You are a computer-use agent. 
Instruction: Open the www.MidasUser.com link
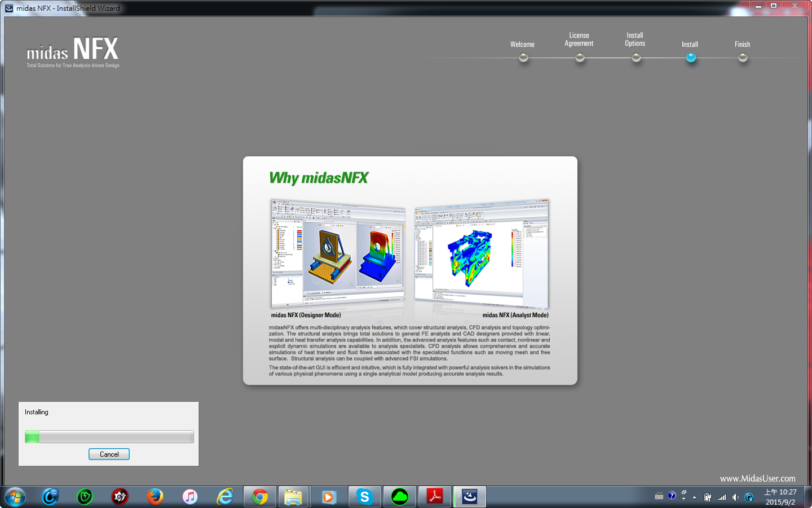point(757,479)
